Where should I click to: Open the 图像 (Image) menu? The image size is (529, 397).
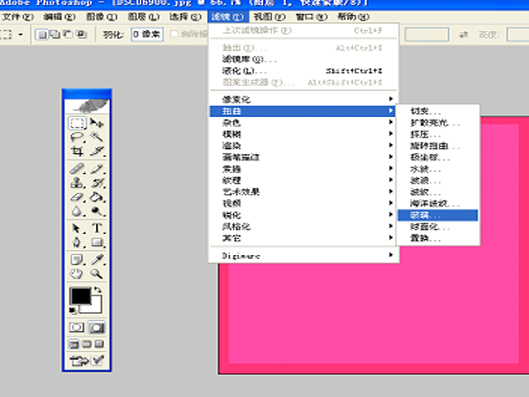tap(102, 17)
